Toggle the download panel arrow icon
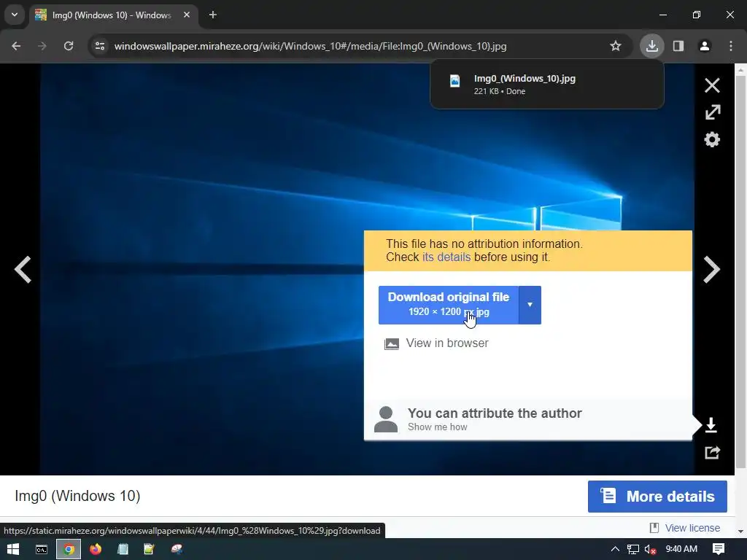This screenshot has width=747, height=560. click(x=711, y=425)
